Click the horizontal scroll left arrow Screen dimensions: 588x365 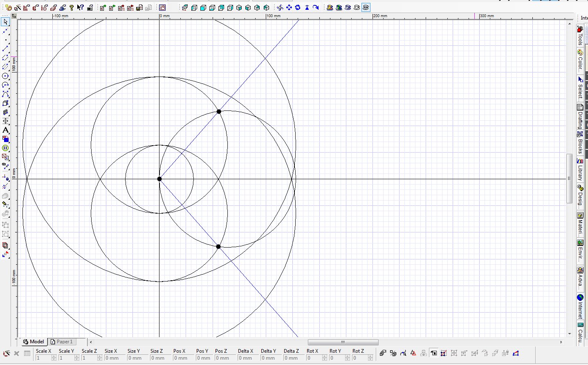(91, 342)
